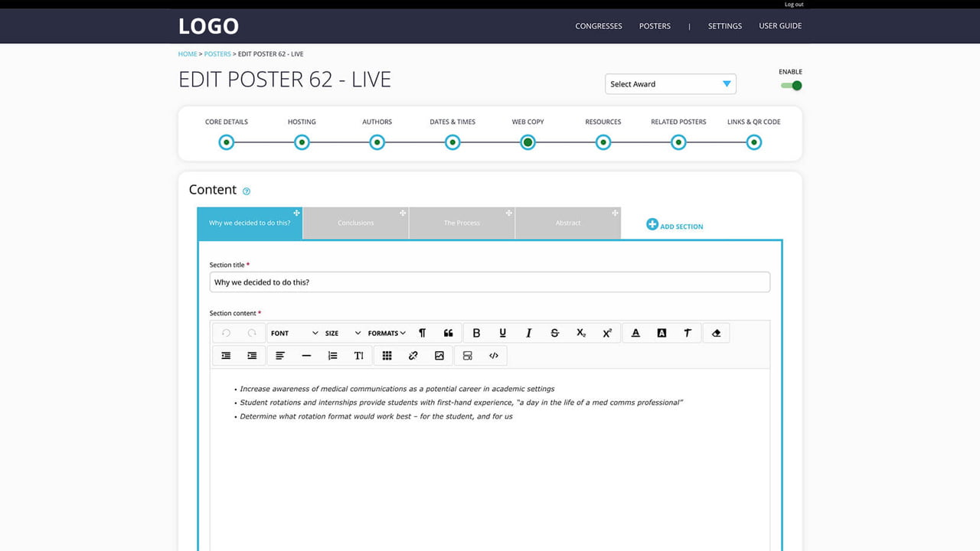This screenshot has width=980, height=551.
Task: Open the Formats dropdown menu
Action: point(387,333)
